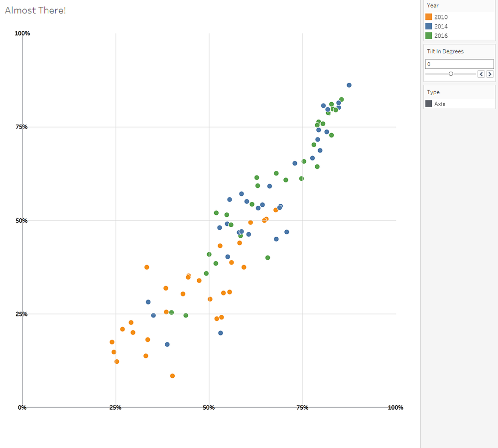
Task: Select the blue 2014 legend swatch
Action: [428, 26]
